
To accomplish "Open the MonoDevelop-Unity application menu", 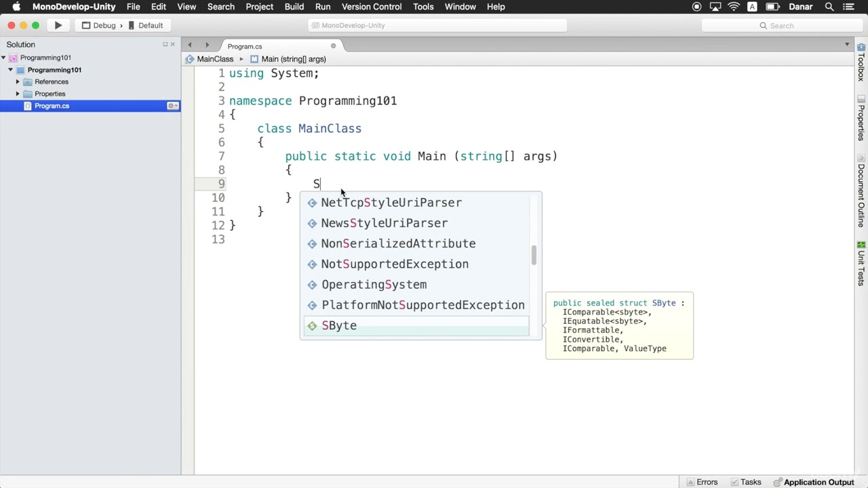I will click(x=75, y=7).
